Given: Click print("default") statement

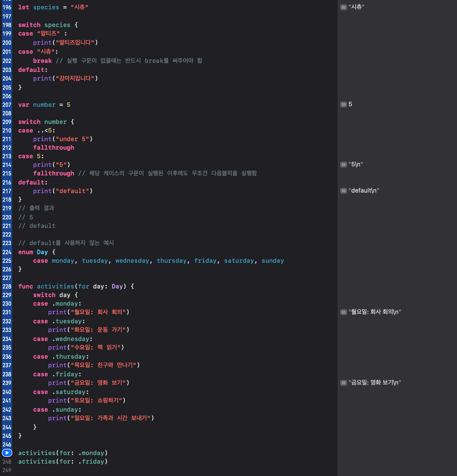Looking at the screenshot, I should pos(63,191).
